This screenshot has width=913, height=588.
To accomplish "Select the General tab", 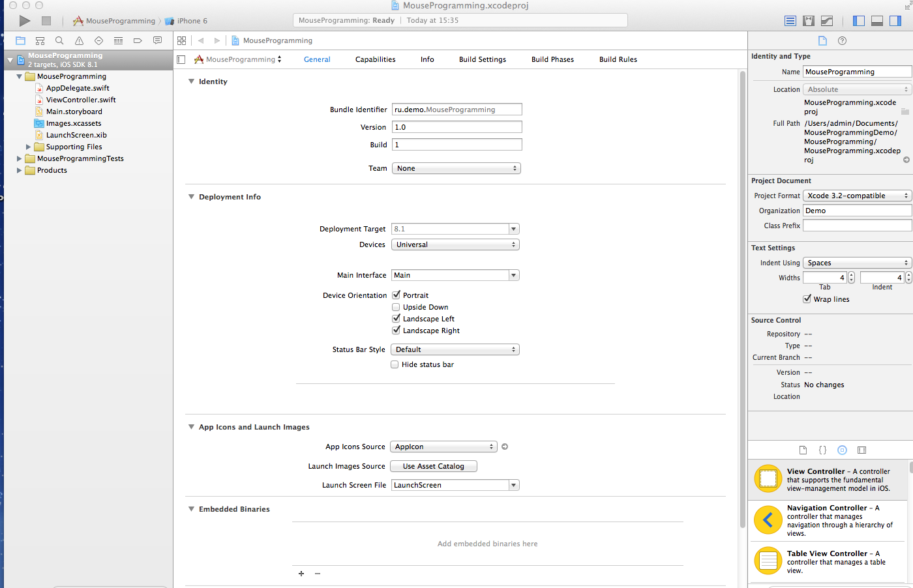I will point(317,59).
